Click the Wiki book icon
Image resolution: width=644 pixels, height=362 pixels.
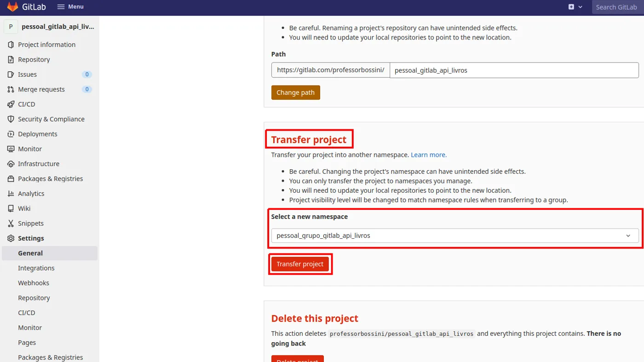pos(11,208)
